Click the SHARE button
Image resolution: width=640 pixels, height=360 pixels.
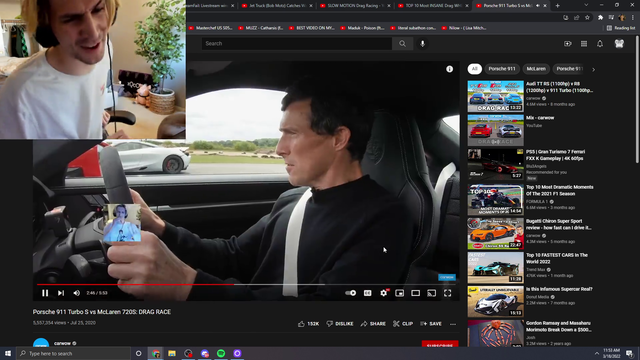click(x=373, y=324)
